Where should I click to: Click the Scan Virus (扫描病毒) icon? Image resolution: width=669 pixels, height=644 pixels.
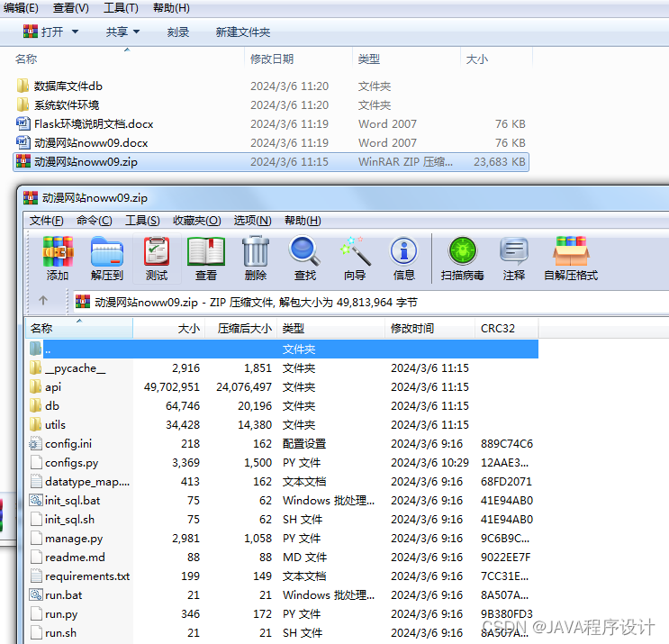click(463, 251)
